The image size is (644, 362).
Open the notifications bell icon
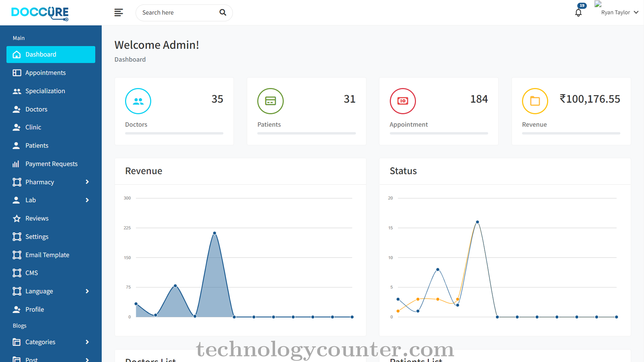point(578,13)
